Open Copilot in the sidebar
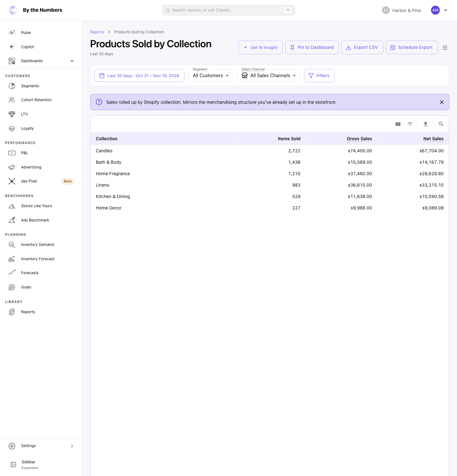Screen dimensions: 457x476 [x=41, y=47]
